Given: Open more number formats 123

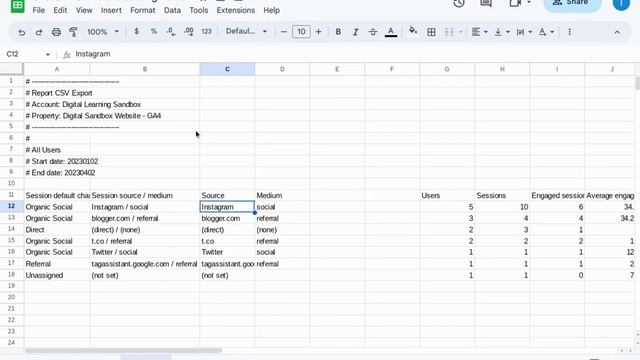Looking at the screenshot, I should (207, 31).
